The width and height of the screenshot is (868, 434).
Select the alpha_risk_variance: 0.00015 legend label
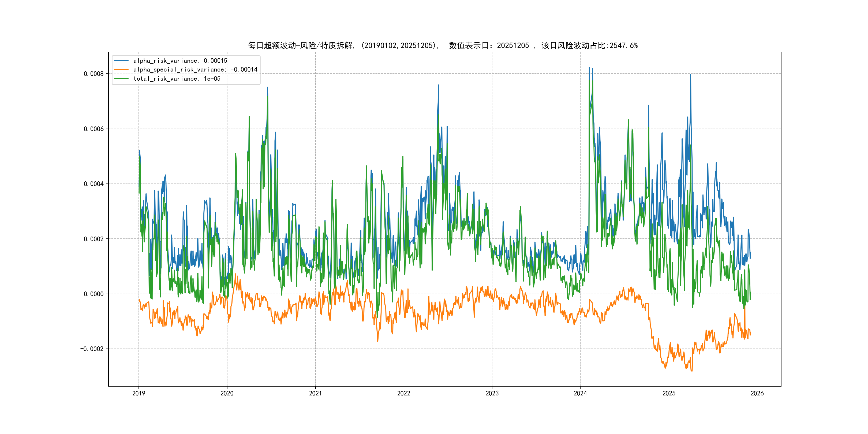click(180, 61)
